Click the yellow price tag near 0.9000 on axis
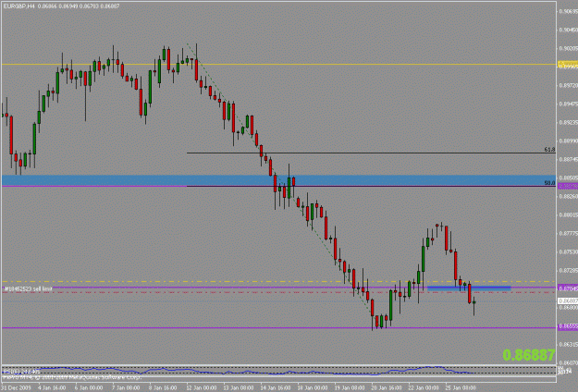The height and width of the screenshot is (392, 578). pos(568,64)
